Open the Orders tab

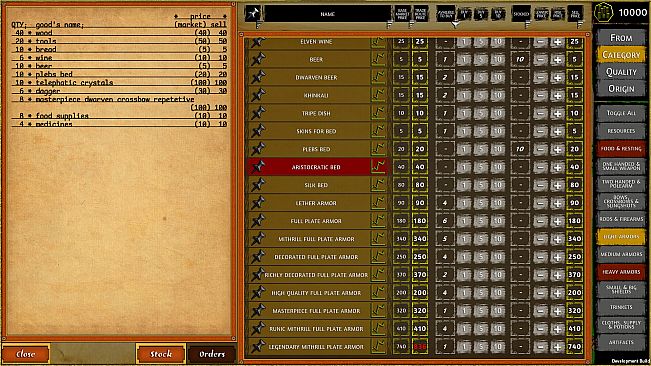pyautogui.click(x=212, y=354)
